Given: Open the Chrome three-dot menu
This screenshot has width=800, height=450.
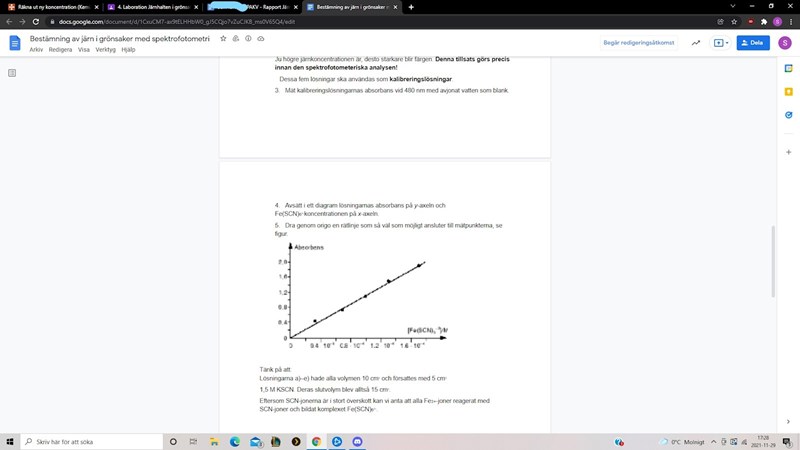Looking at the screenshot, I should pos(791,20).
